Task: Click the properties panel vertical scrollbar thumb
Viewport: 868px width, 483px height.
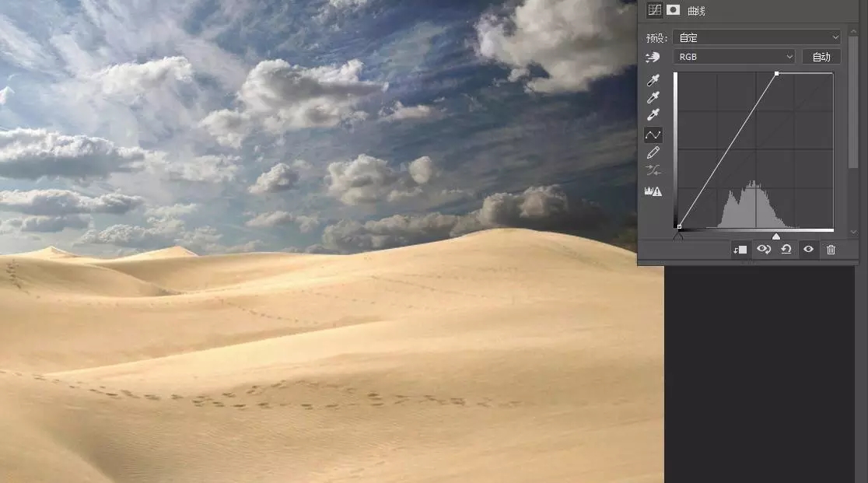Action: 853,103
